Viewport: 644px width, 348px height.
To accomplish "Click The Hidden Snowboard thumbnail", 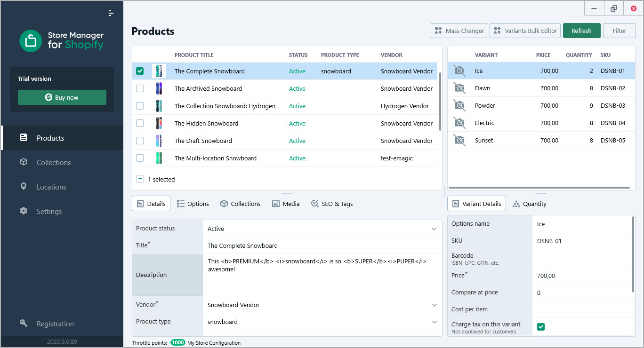I will [159, 123].
